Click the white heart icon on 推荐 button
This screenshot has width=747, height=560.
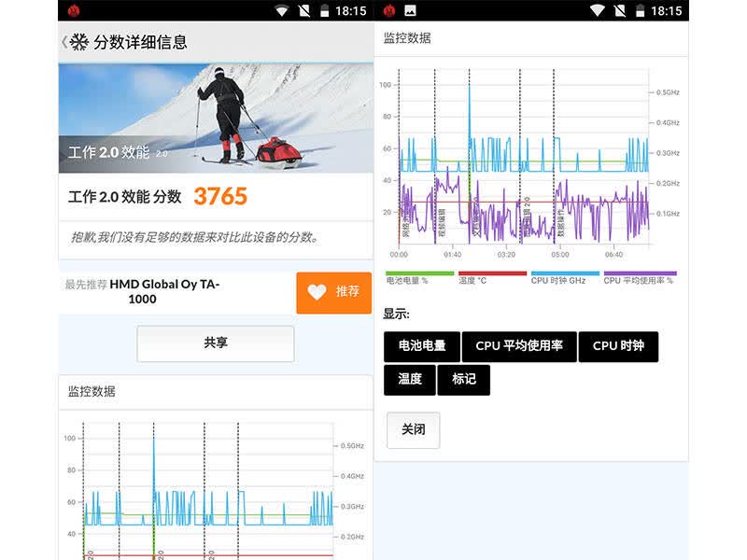pyautogui.click(x=317, y=291)
